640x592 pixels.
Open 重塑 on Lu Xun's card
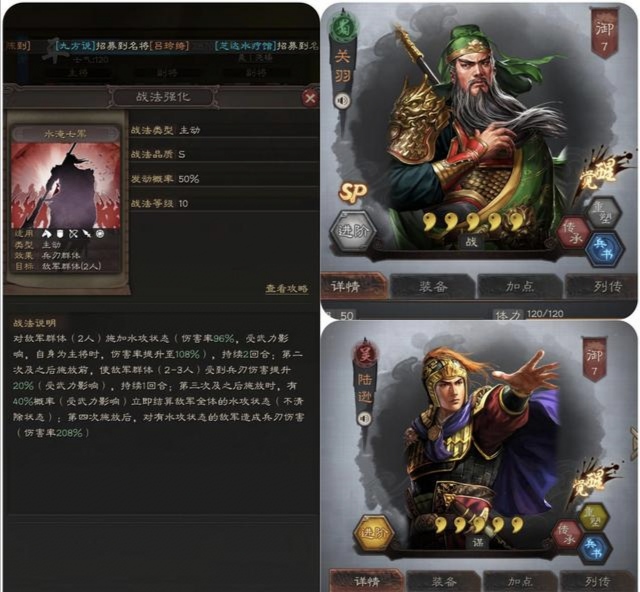point(593,518)
